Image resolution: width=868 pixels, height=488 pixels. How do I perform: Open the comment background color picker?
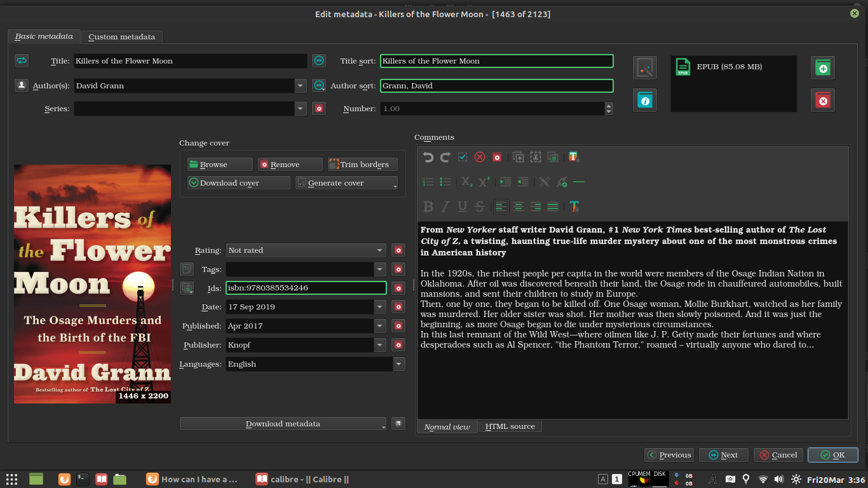coord(574,157)
